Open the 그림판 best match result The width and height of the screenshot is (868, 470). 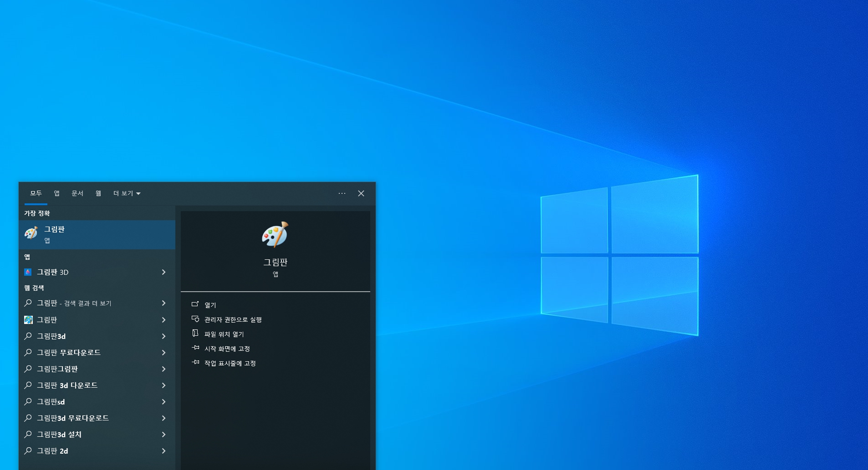tap(97, 235)
